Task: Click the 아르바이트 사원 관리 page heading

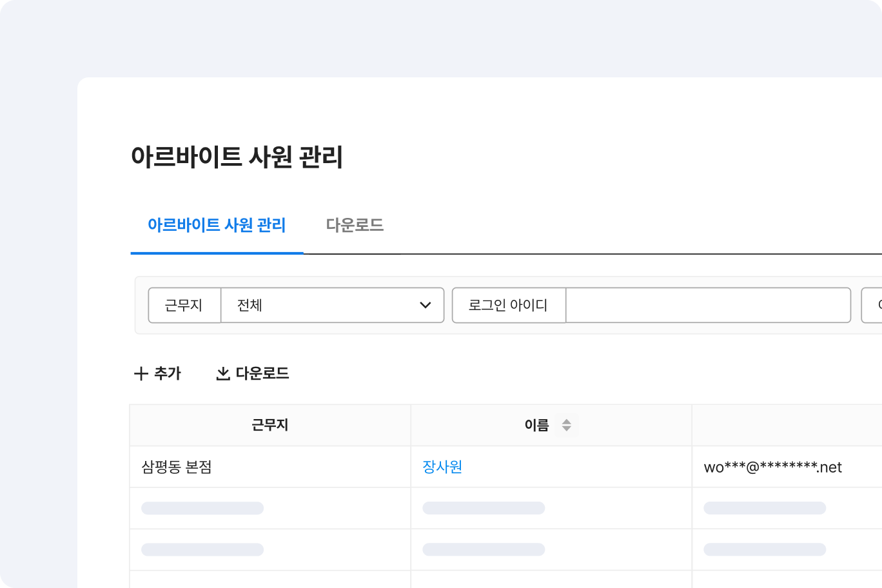Action: (237, 157)
